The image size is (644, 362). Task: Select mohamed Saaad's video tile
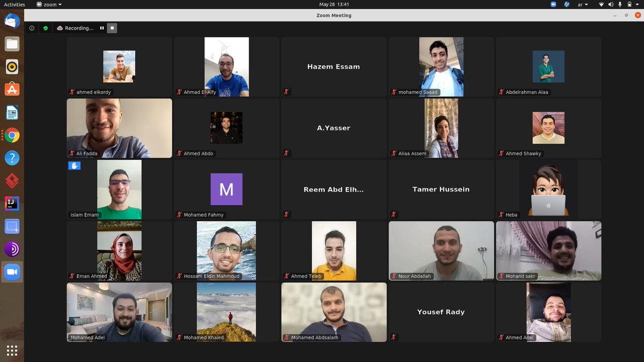[x=441, y=67]
